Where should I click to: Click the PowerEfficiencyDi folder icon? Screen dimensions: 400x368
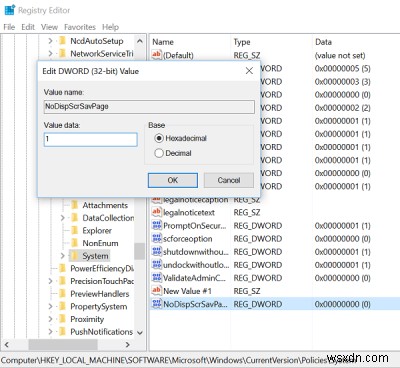62,268
